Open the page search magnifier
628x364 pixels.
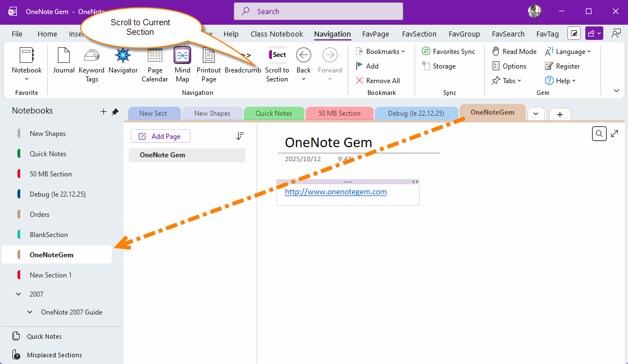(599, 134)
